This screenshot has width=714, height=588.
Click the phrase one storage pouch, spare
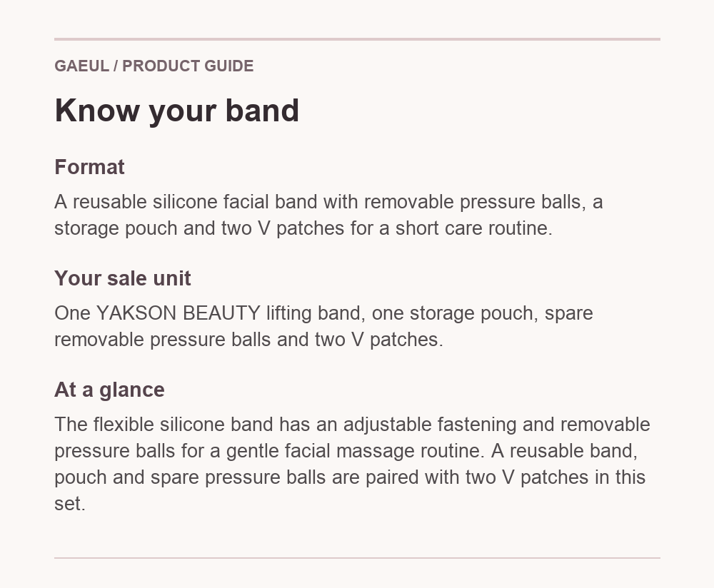(x=482, y=313)
